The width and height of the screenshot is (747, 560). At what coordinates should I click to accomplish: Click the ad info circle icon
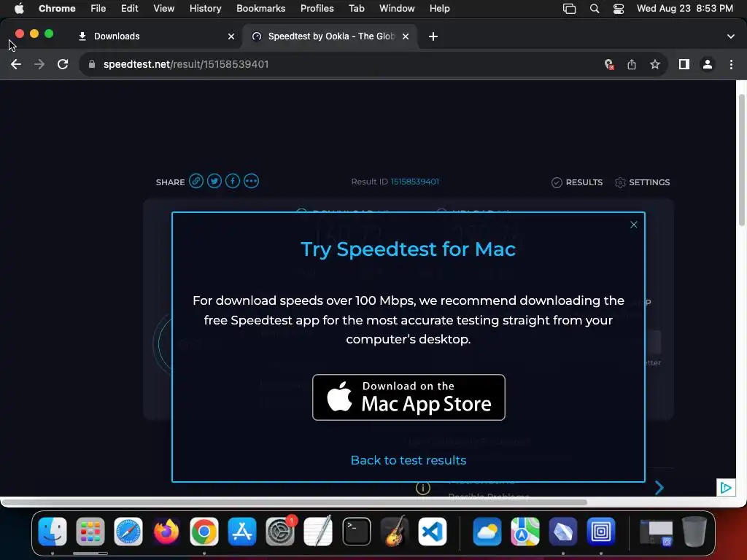pyautogui.click(x=423, y=488)
